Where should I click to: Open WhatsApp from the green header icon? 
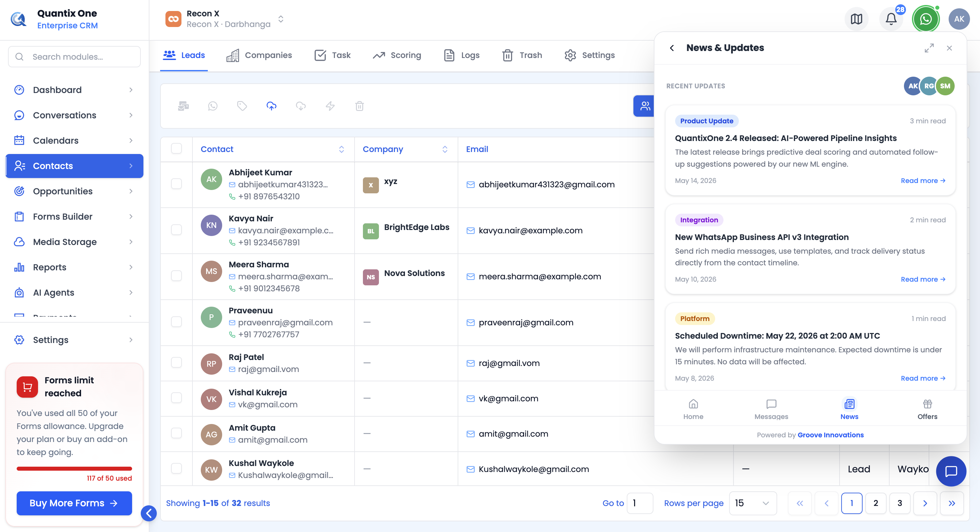[925, 19]
